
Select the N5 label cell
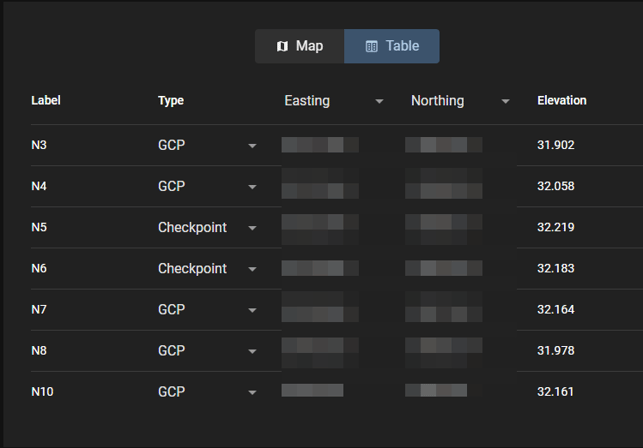click(x=39, y=227)
